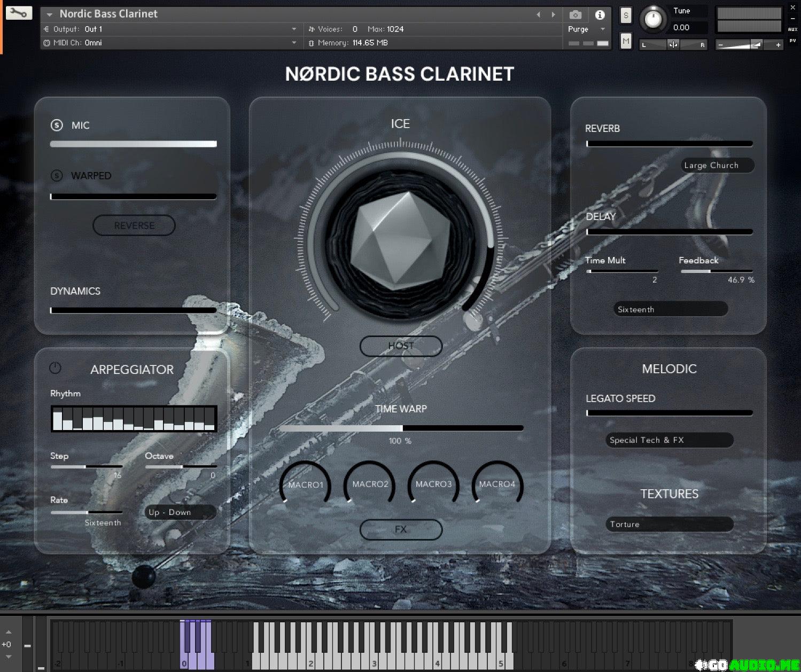Toggle the AUX sends view
801x672 pixels.
pos(792,29)
